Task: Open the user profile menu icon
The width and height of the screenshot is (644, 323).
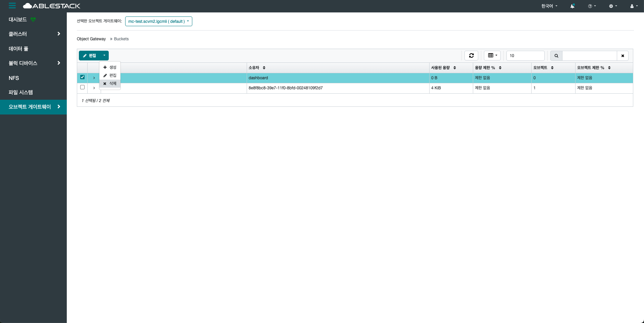Action: (x=634, y=6)
